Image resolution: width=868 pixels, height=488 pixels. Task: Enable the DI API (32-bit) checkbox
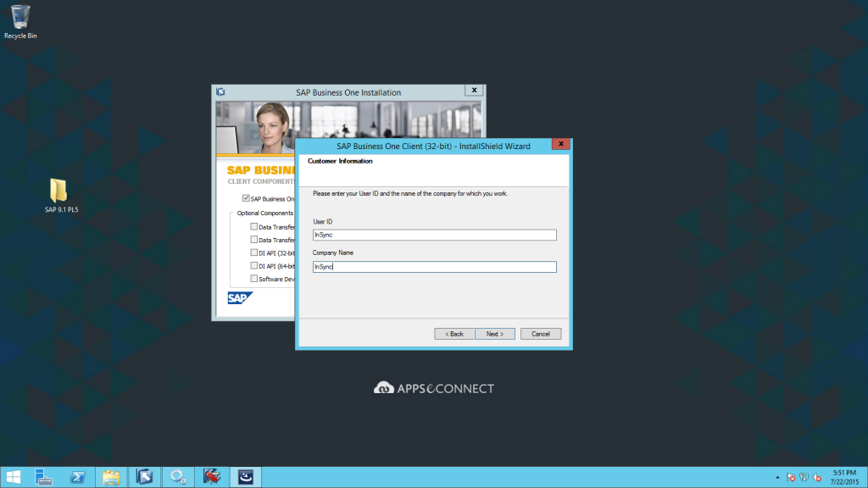[253, 252]
